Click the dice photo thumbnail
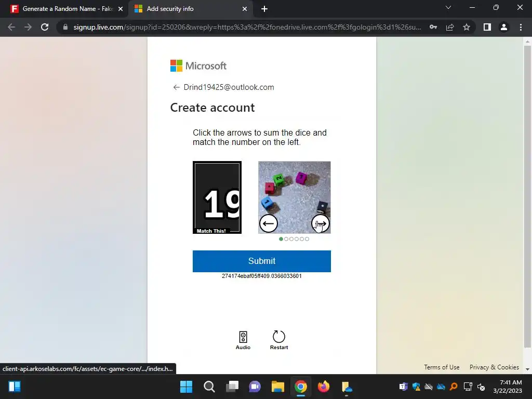The image size is (532, 399). click(294, 197)
